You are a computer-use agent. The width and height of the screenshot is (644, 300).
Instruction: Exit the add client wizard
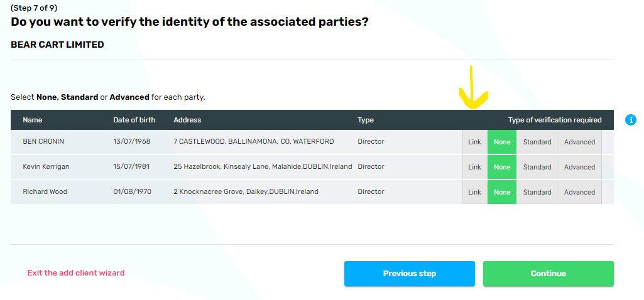click(x=76, y=273)
